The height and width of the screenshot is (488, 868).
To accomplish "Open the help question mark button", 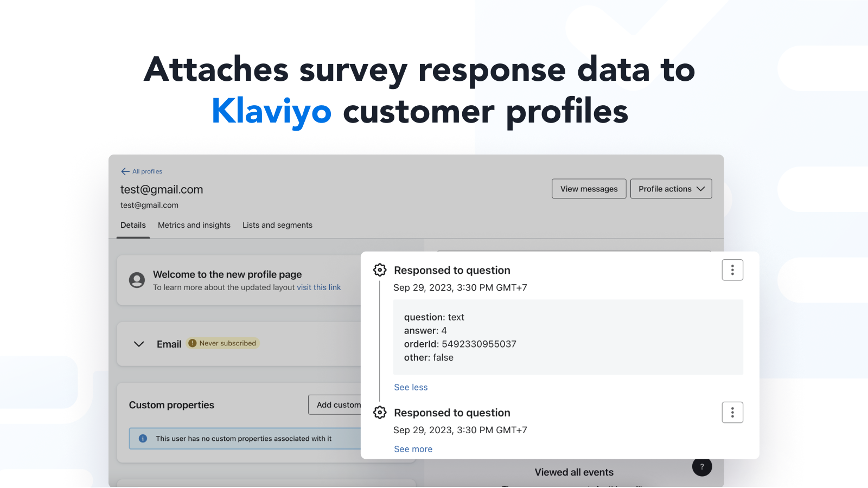I will [701, 466].
